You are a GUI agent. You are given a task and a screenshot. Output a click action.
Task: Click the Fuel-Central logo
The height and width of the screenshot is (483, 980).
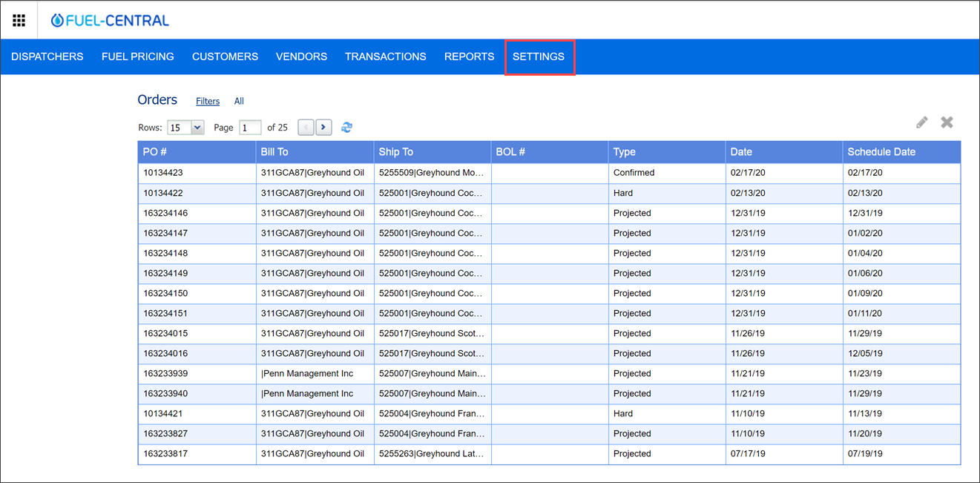tap(110, 21)
